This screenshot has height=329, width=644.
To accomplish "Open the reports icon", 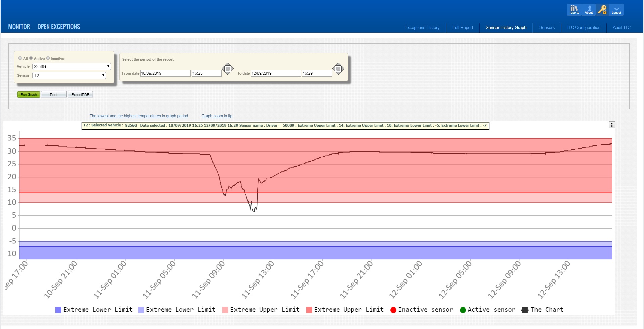I will click(x=574, y=10).
